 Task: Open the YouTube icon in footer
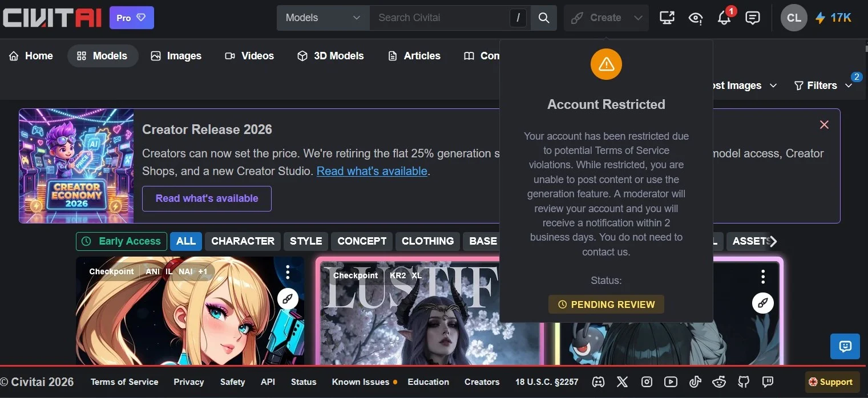click(671, 382)
